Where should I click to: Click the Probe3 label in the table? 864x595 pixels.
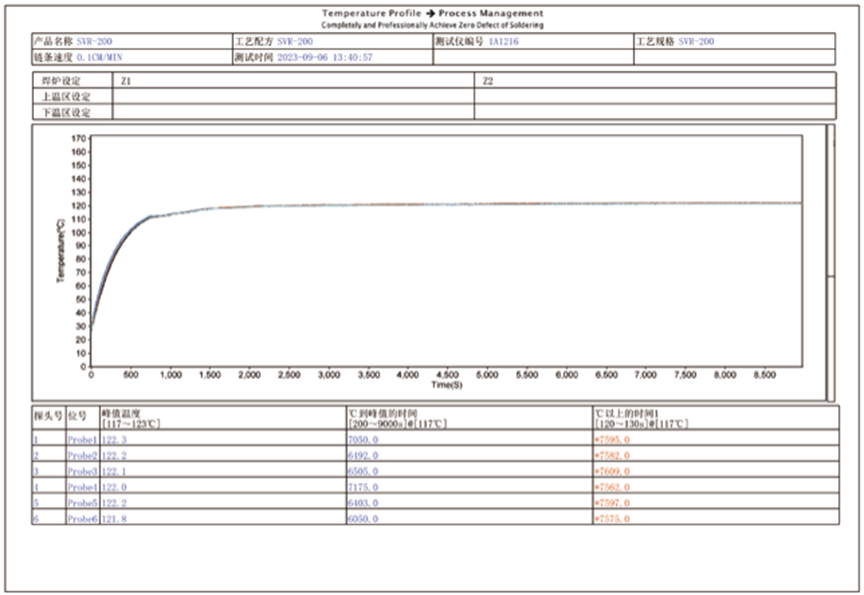82,471
